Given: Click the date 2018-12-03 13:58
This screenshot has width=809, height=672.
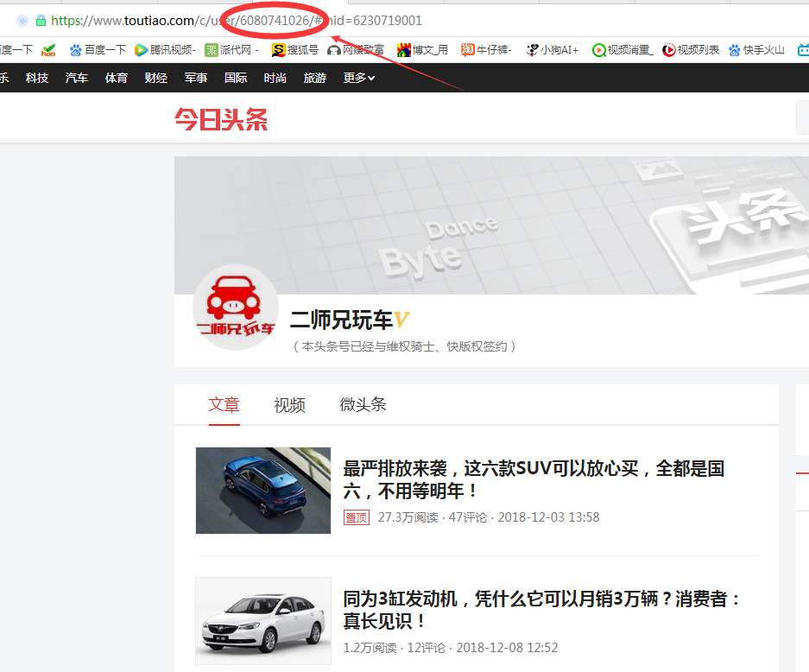Looking at the screenshot, I should click(548, 517).
